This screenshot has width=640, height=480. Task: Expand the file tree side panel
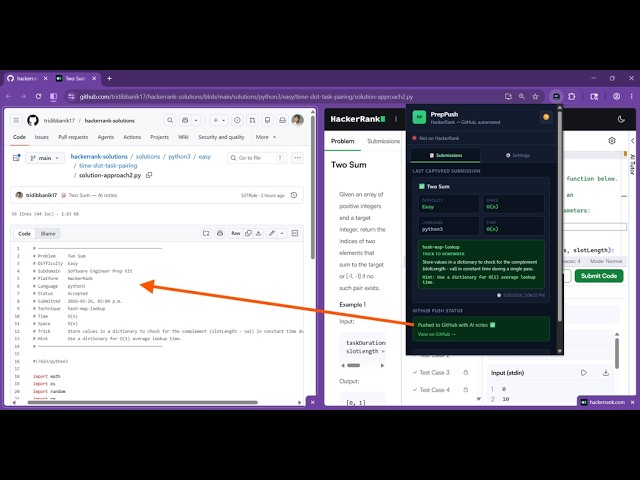16,158
